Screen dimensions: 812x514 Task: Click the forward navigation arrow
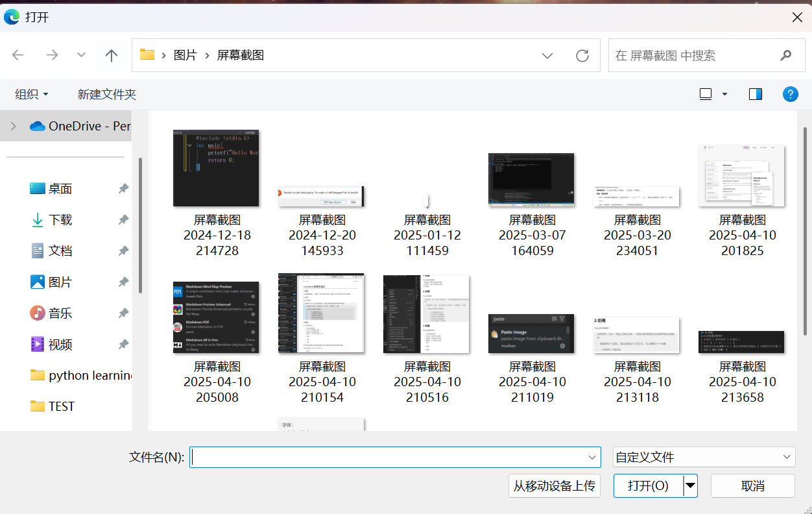pos(52,55)
